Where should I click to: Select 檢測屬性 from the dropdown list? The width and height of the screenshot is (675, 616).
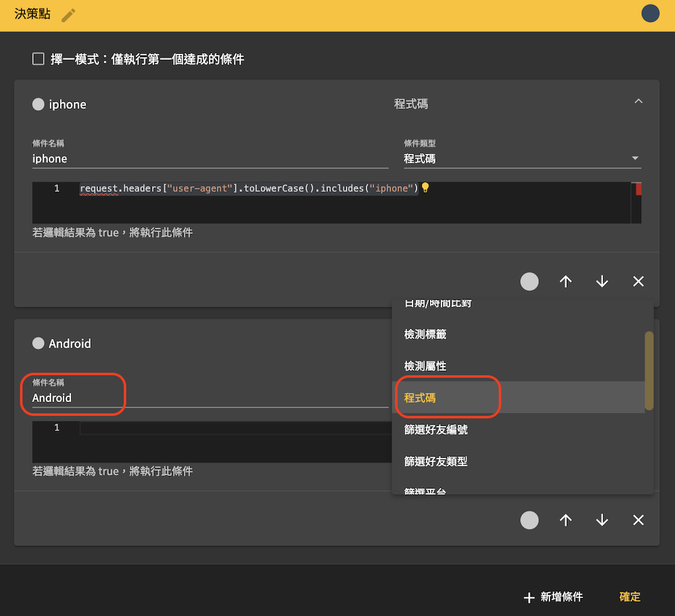(518, 366)
